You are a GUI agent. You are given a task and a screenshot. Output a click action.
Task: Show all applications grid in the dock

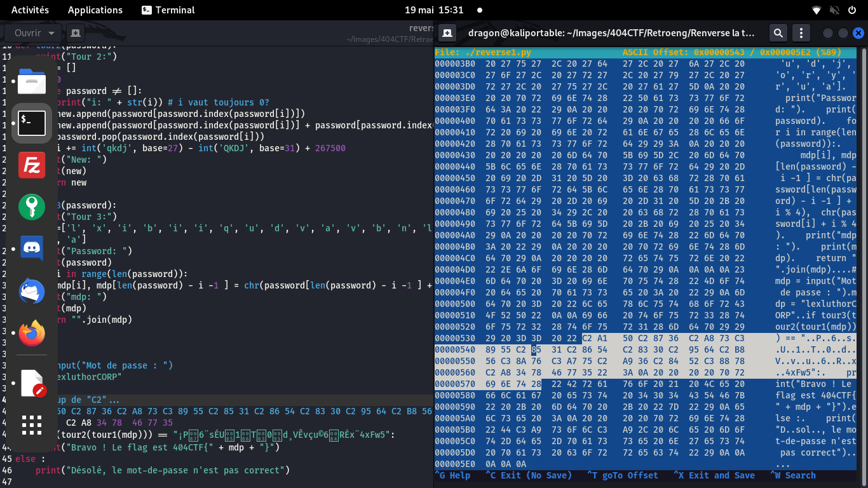(x=32, y=425)
